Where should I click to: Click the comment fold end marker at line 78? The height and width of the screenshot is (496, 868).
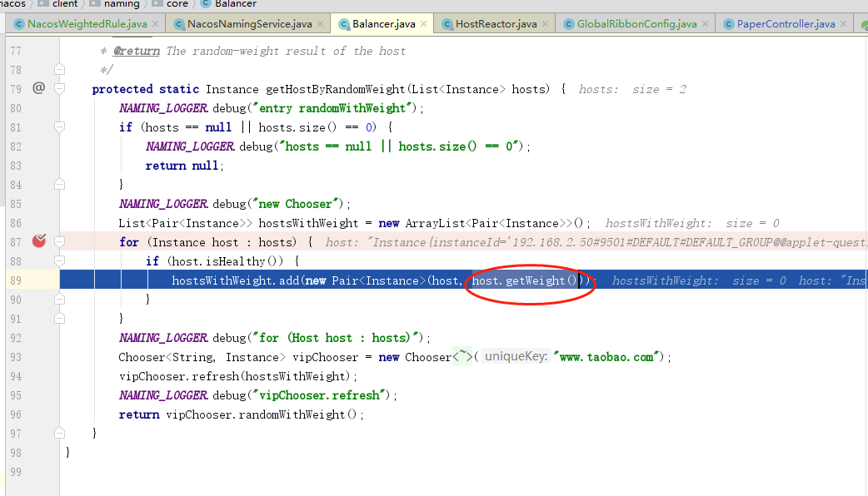pos(60,70)
